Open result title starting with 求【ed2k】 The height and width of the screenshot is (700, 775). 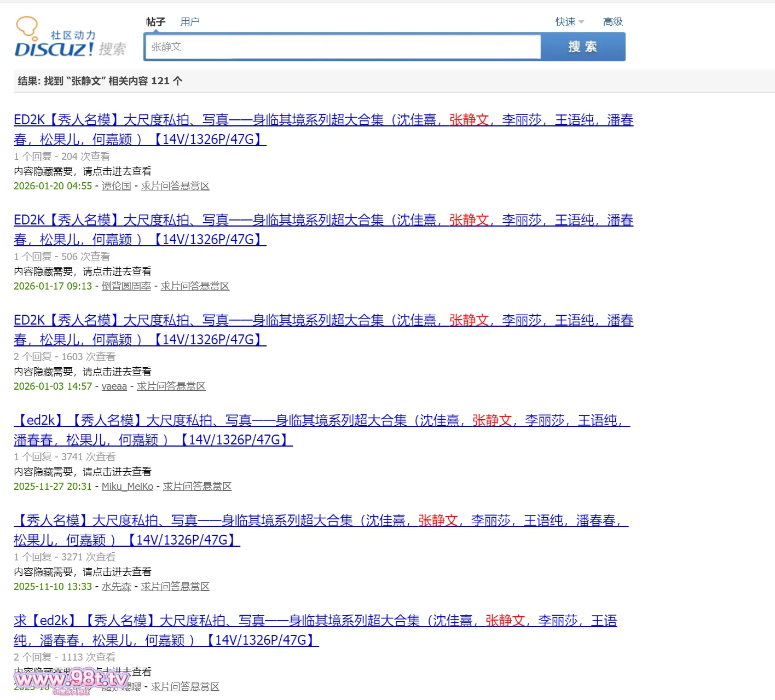click(315, 621)
